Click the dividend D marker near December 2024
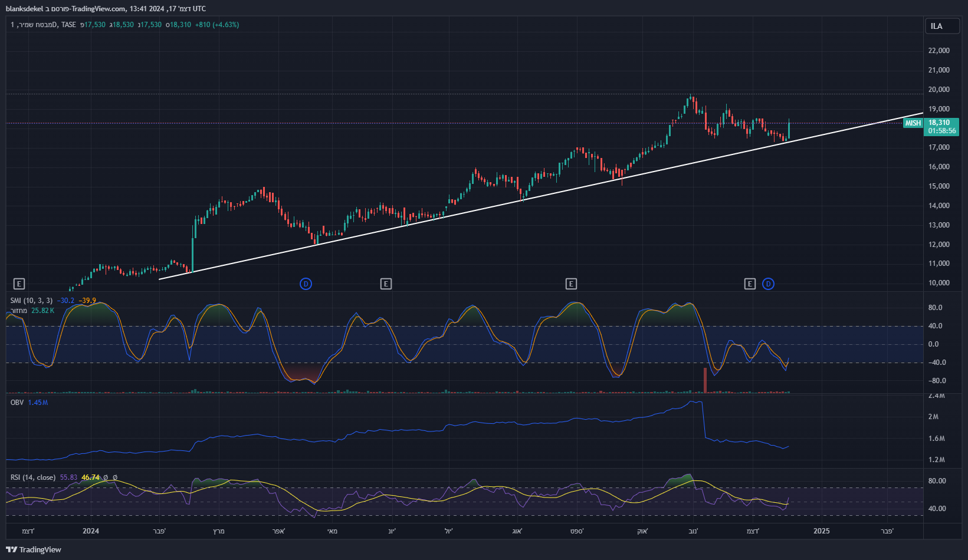968x560 pixels. (x=768, y=284)
